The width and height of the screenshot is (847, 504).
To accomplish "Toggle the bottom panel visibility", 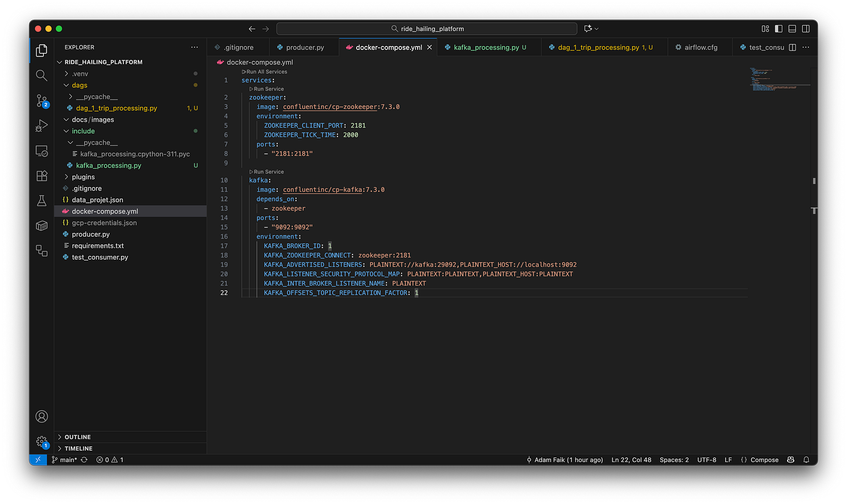I will (x=792, y=28).
